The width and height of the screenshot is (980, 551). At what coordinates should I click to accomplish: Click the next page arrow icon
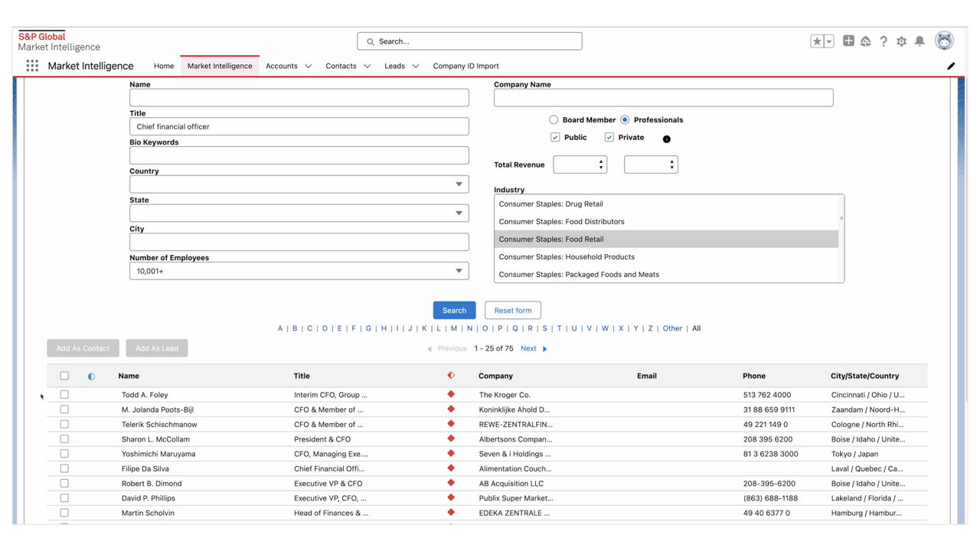545,349
